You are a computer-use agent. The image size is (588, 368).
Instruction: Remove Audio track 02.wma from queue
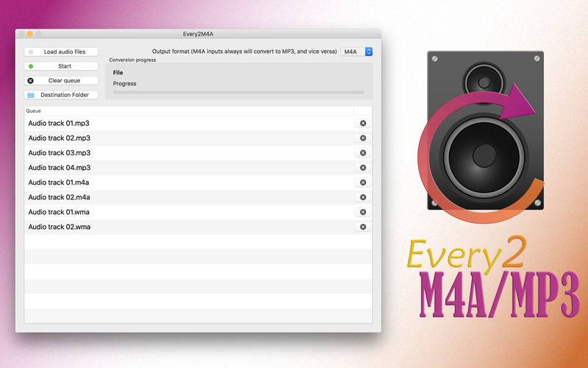[x=362, y=227]
